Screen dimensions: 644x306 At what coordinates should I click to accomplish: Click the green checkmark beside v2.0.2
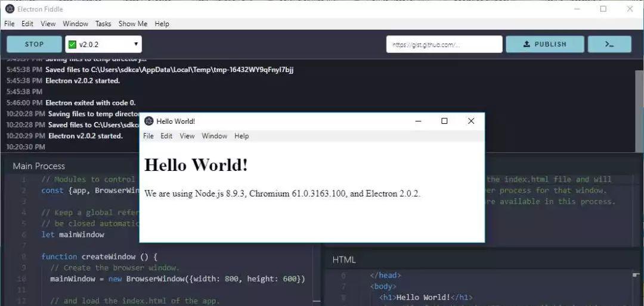72,44
